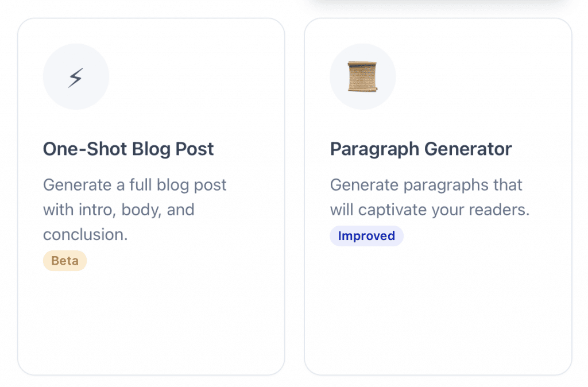
Task: Click the lightning bolt icon
Action: 76,77
